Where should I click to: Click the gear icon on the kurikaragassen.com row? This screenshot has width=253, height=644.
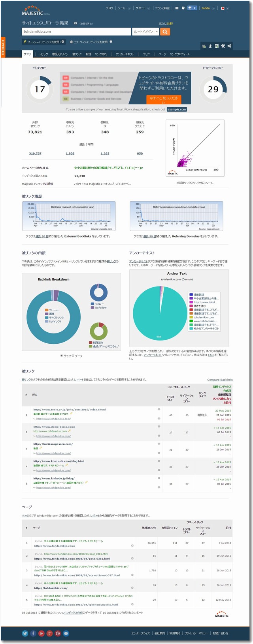(159, 444)
